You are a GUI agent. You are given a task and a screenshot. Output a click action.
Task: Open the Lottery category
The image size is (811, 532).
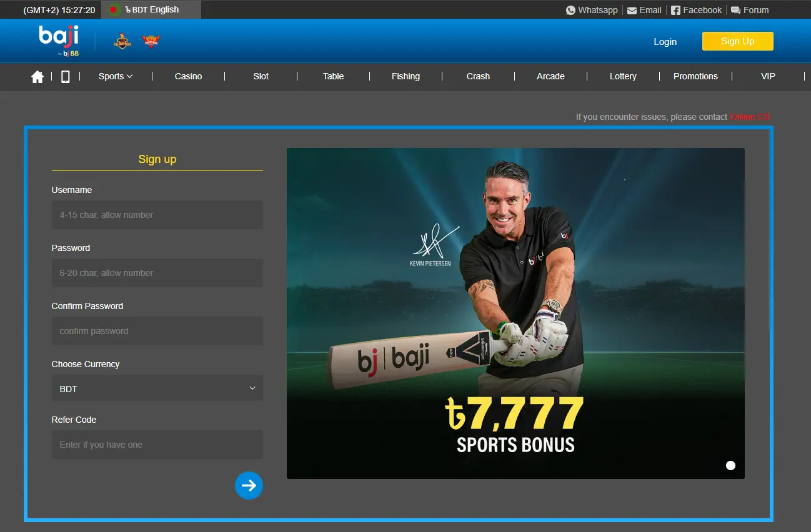623,76
